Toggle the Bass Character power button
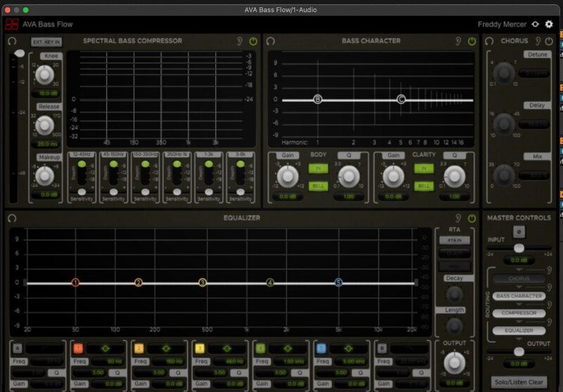 (x=472, y=41)
